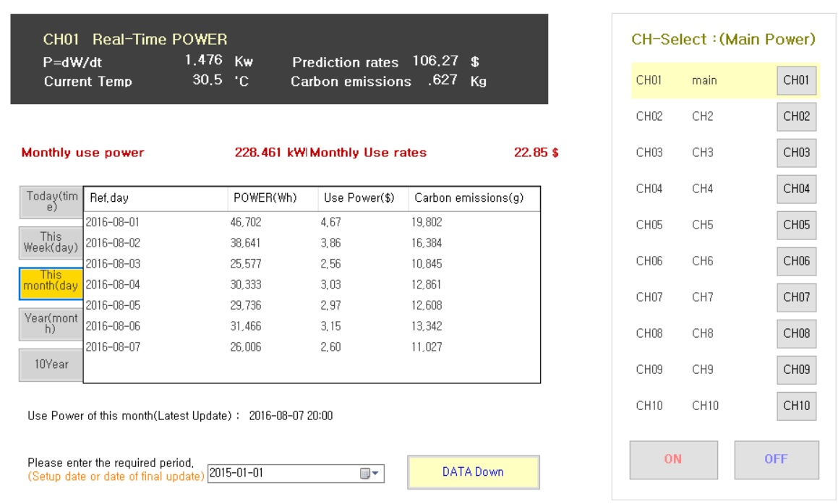Open the date picker calendar dropdown
Viewport: 838px width, 504px height.
pyautogui.click(x=369, y=473)
